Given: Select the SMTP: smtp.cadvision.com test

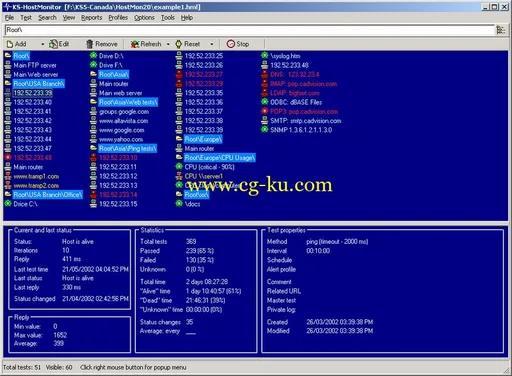Looking at the screenshot, I should tap(306, 121).
